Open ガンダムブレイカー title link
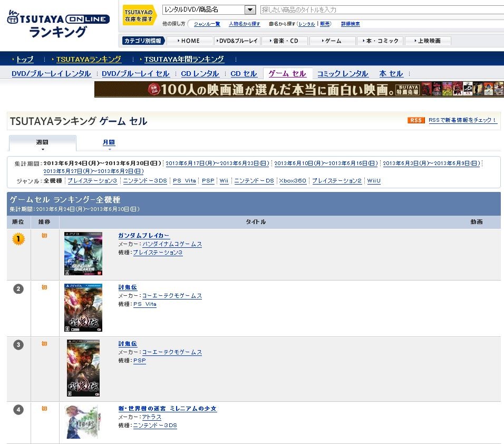Screen dimensions: 504x444 click(x=144, y=235)
